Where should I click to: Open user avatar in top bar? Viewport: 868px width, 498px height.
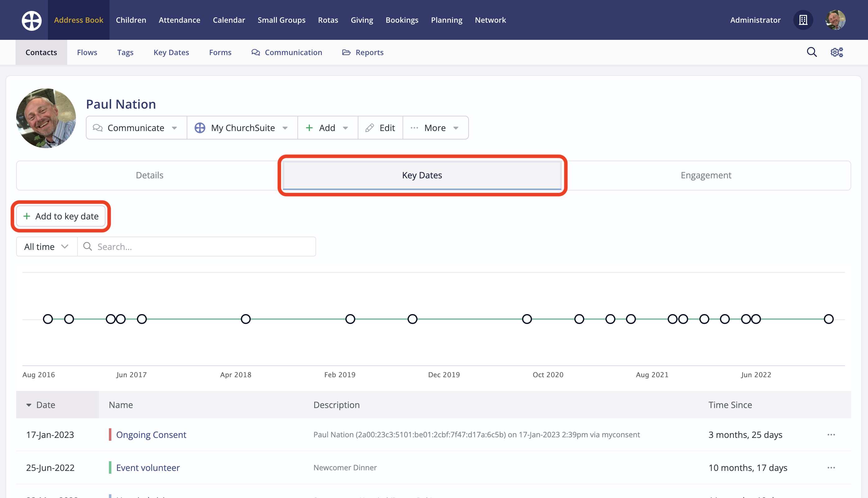(x=835, y=20)
